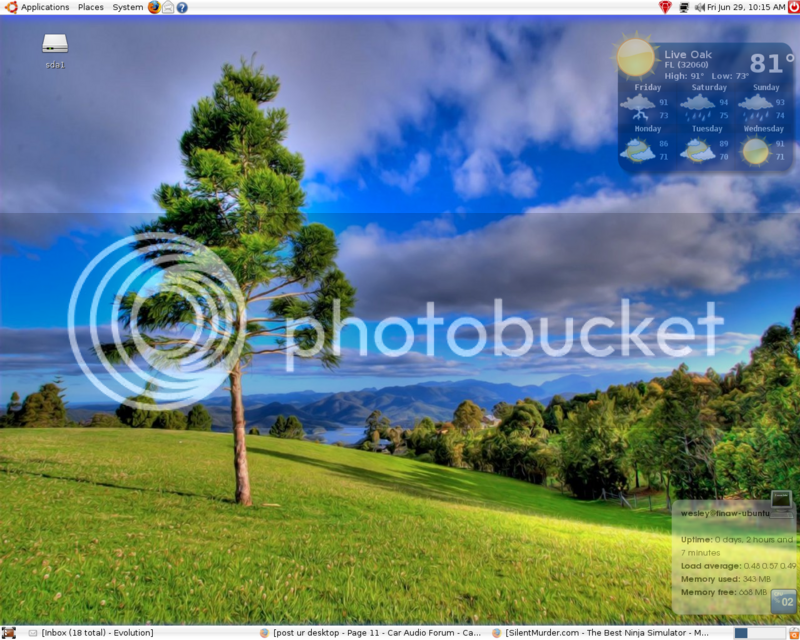800x640 pixels.
Task: Click the Memory free: 668 MB line
Action: pos(724,593)
